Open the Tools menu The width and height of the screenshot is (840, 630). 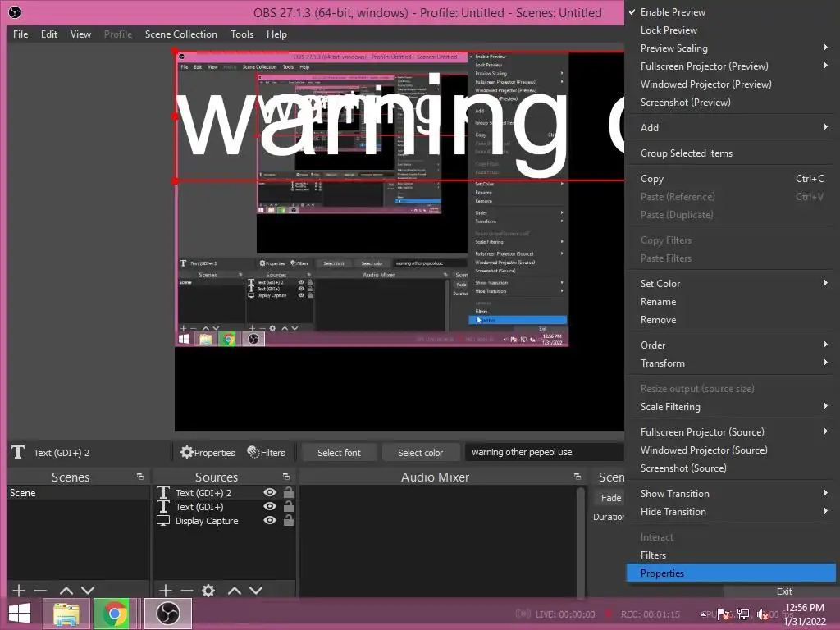coord(242,34)
